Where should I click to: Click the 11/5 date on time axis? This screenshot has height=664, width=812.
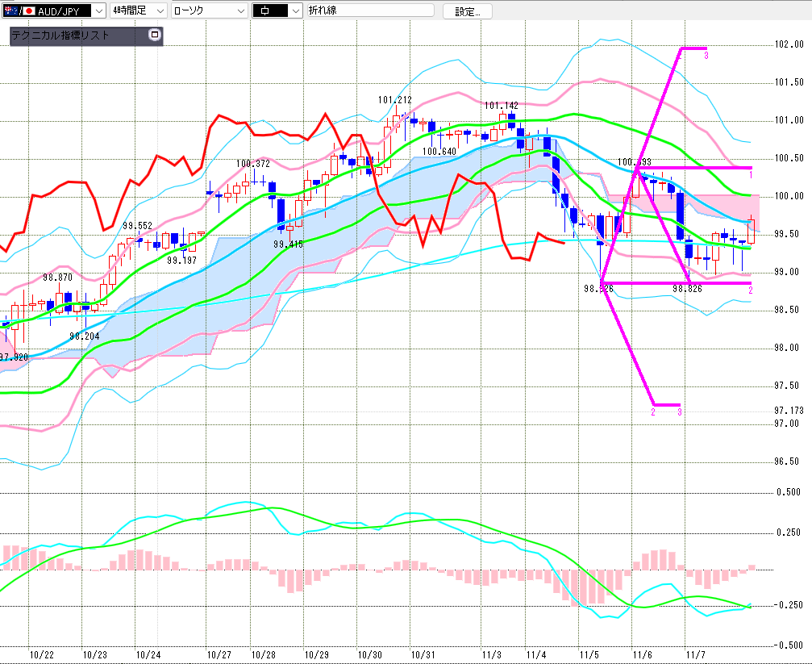589,654
